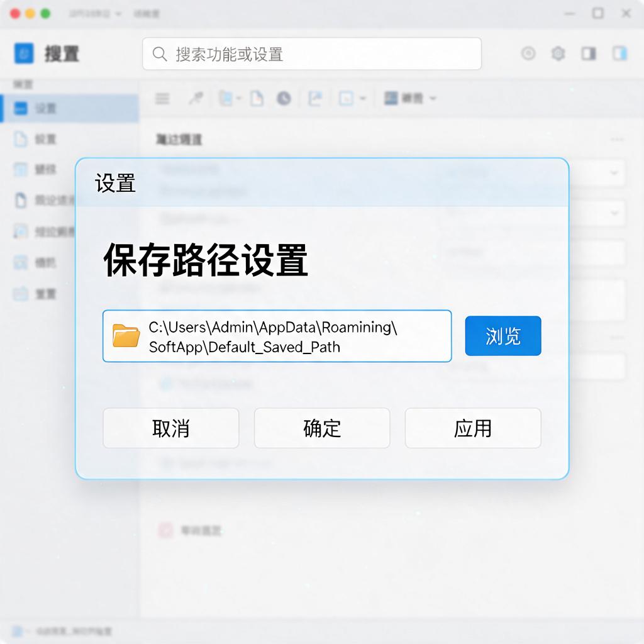Click the pin icon in toolbar
The image size is (644, 644).
196,98
